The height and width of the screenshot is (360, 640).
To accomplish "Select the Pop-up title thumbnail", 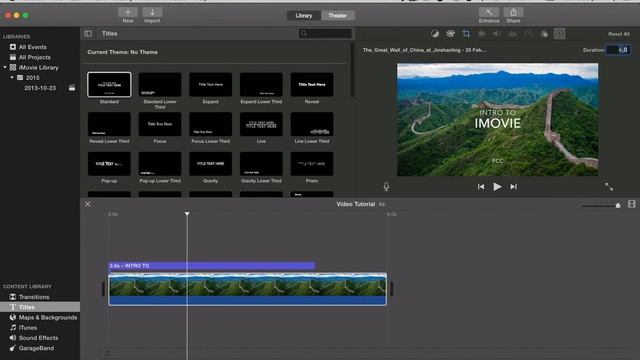I will tap(109, 164).
